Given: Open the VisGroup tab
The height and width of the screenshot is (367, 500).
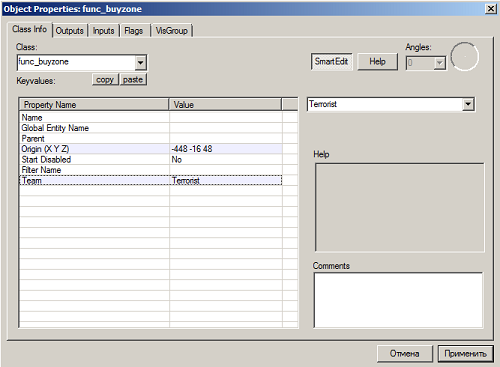Looking at the screenshot, I should (x=172, y=31).
